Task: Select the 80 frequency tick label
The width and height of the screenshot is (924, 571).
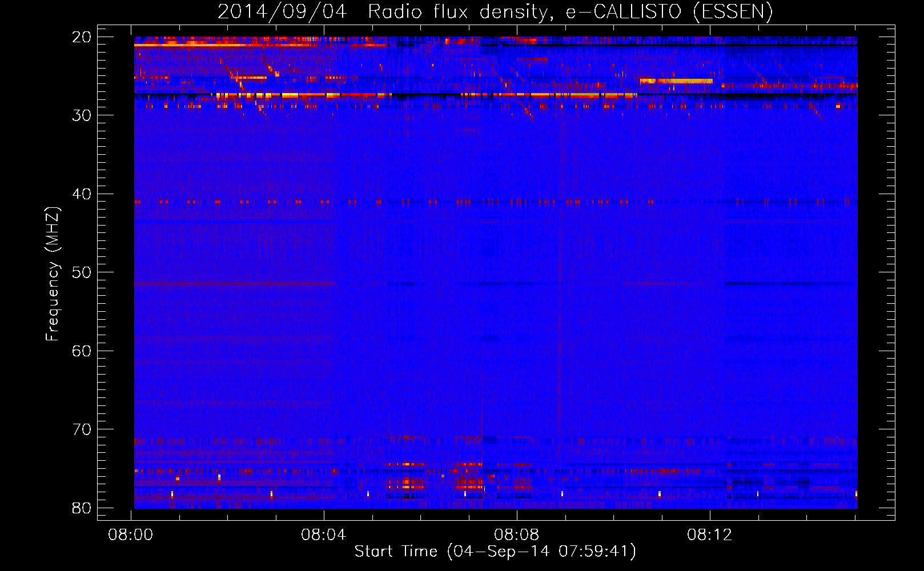Action: (82, 508)
